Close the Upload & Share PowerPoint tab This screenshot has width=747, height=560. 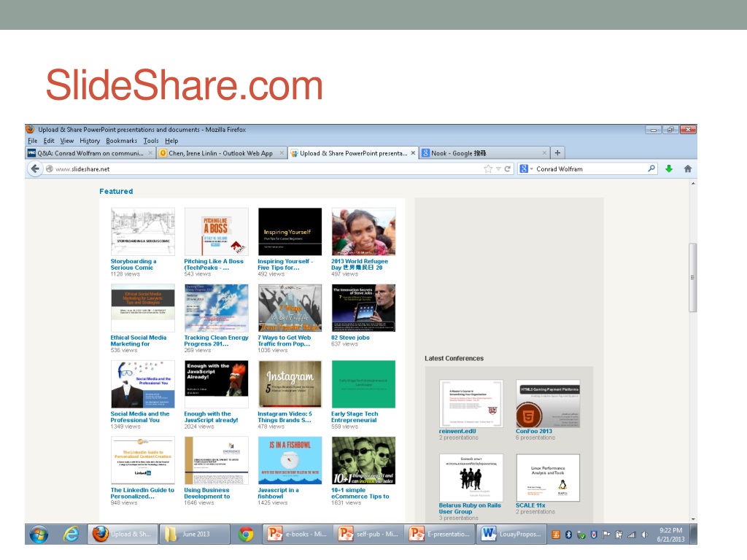pos(413,153)
